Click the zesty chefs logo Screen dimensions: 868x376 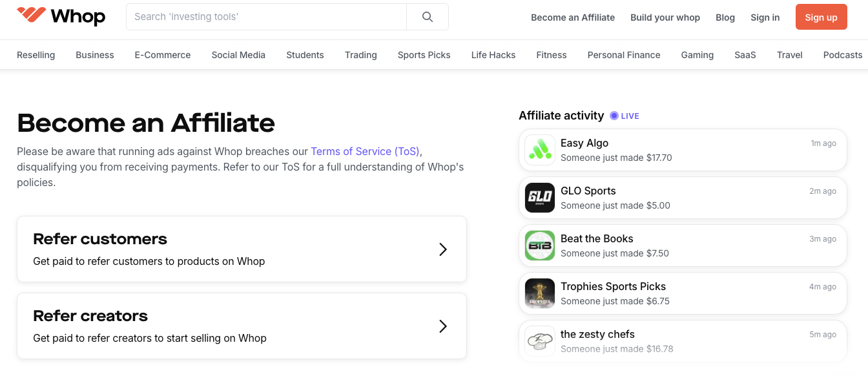coord(539,340)
